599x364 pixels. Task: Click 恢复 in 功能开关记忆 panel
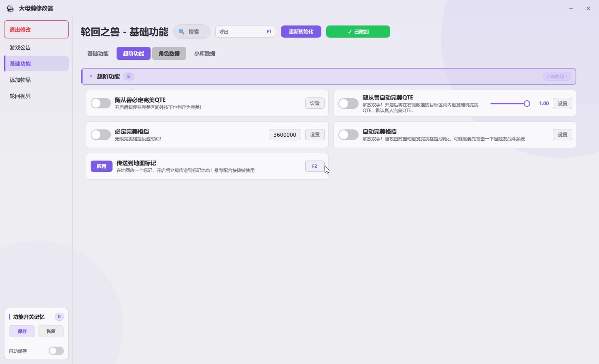click(x=51, y=331)
